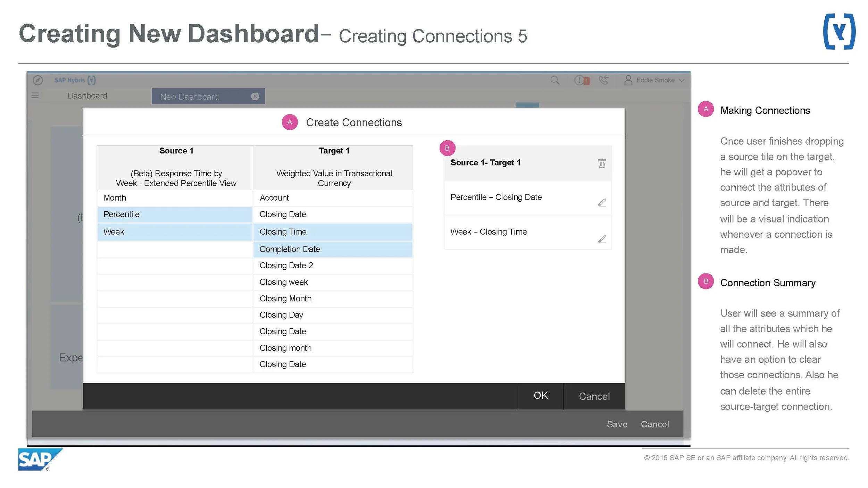Select the Week source attribute
This screenshot has height=488, width=868.
tap(175, 232)
